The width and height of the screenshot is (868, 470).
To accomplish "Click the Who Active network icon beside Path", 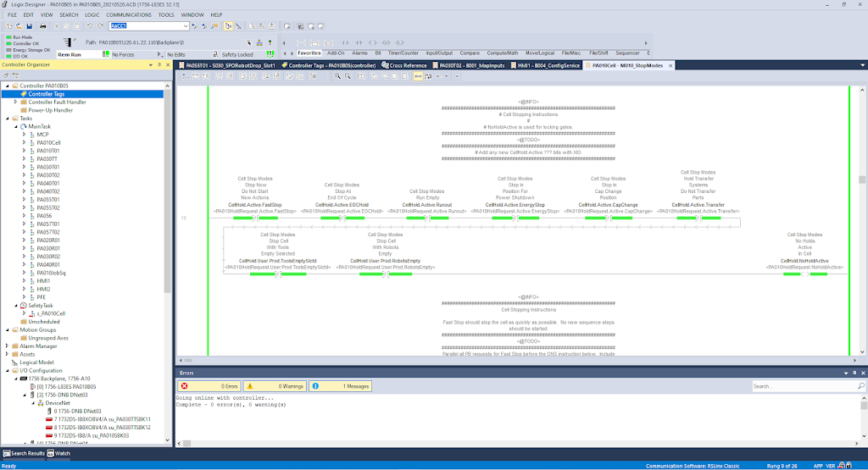I will pos(69,41).
